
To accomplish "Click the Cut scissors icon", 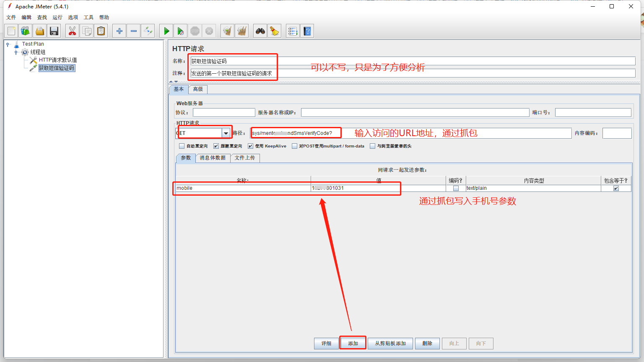I will click(x=73, y=31).
